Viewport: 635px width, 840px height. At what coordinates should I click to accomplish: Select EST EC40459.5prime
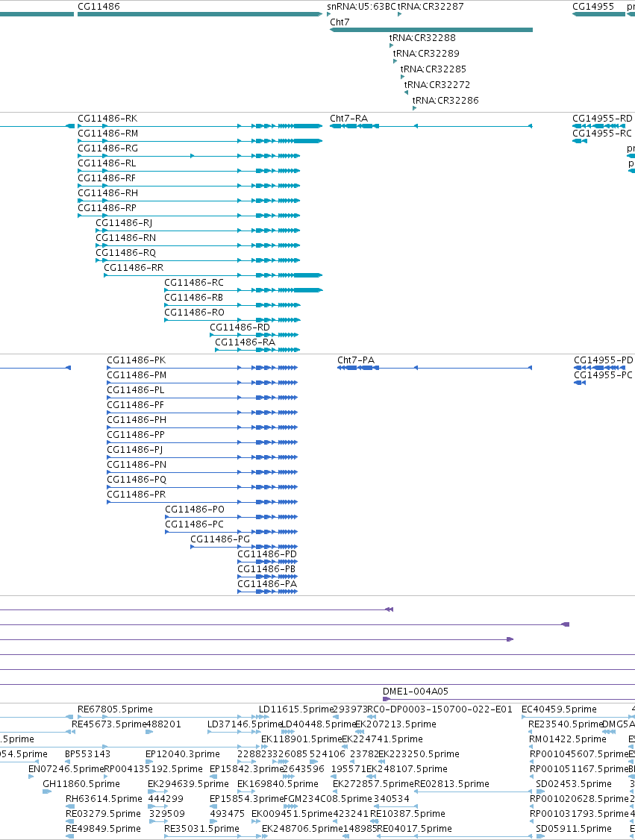[559, 709]
